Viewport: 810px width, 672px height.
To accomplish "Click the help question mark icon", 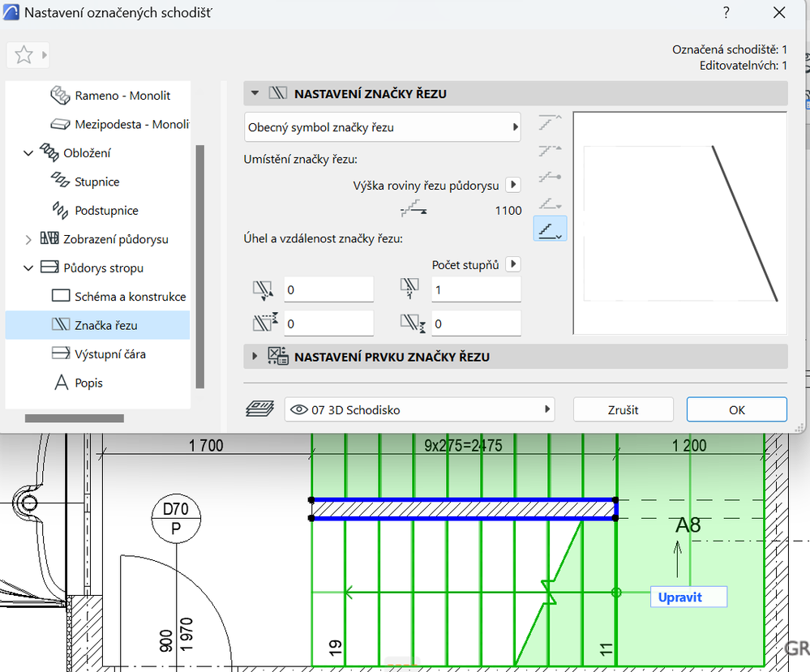I will pyautogui.click(x=726, y=13).
